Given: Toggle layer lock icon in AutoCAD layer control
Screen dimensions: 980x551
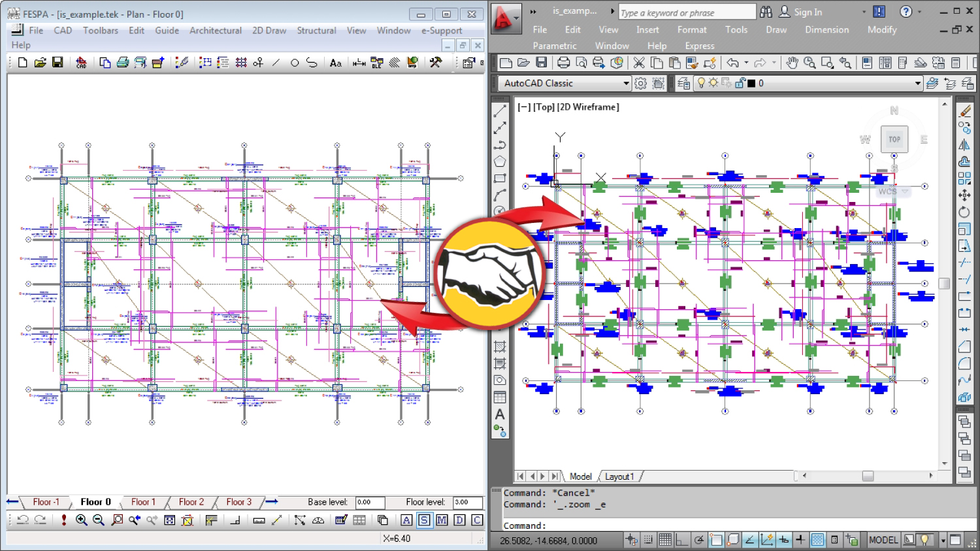Looking at the screenshot, I should [740, 83].
